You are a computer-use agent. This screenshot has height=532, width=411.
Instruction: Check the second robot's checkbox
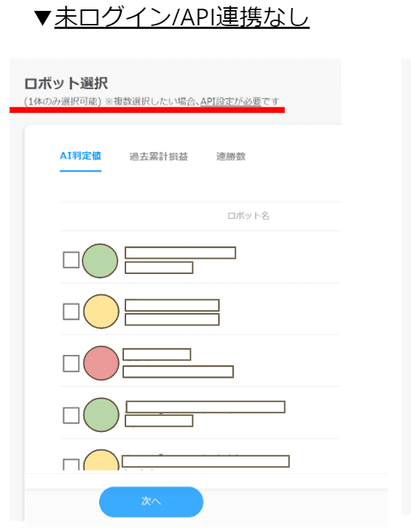coord(71,312)
